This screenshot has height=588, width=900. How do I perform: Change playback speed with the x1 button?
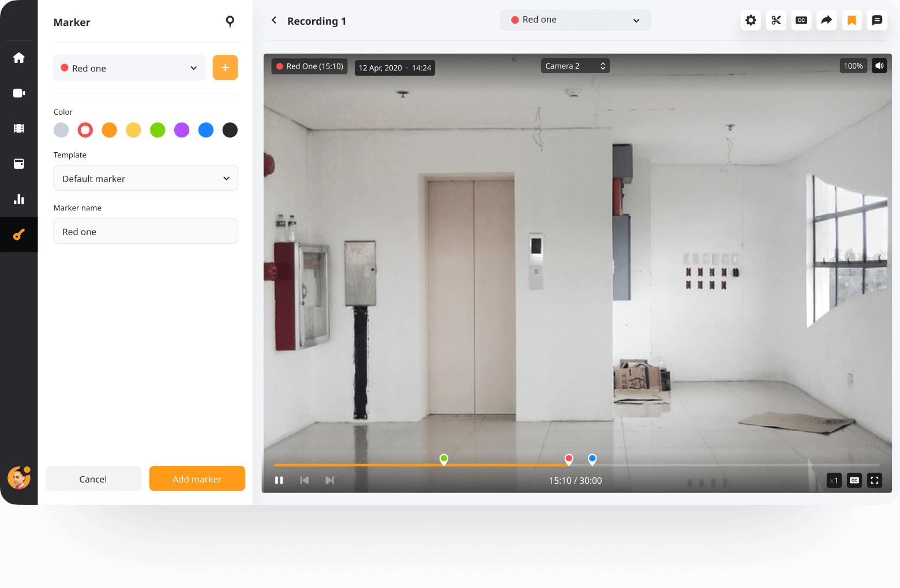(834, 480)
